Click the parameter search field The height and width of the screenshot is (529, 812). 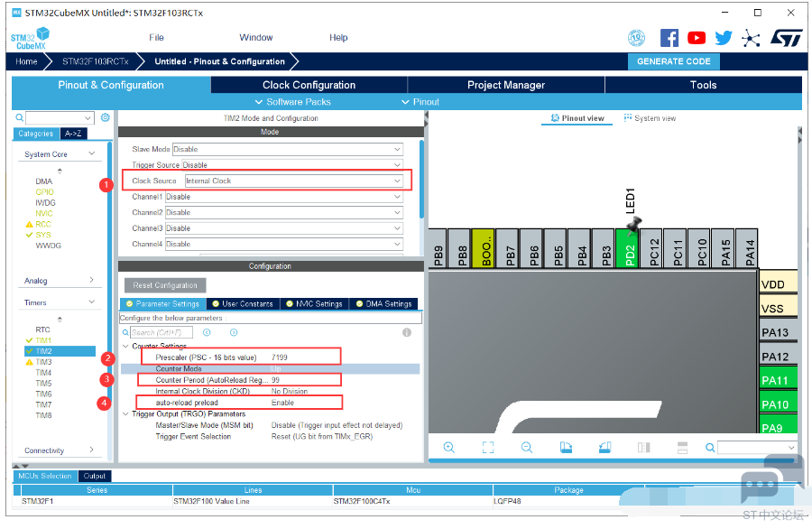pos(161,332)
